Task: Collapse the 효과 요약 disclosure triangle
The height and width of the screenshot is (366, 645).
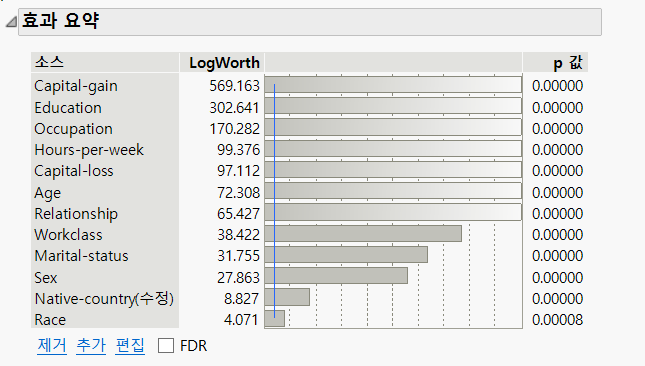Action: [x=11, y=21]
